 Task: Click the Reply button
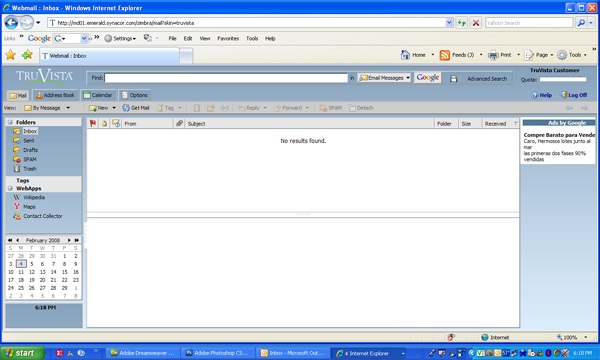(x=249, y=108)
